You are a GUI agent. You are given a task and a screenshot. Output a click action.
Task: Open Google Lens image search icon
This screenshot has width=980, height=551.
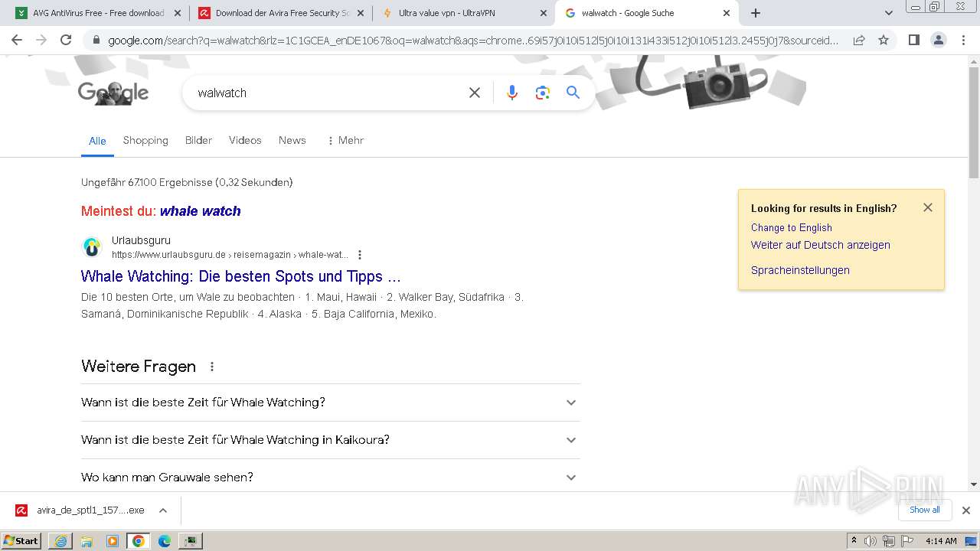click(543, 93)
